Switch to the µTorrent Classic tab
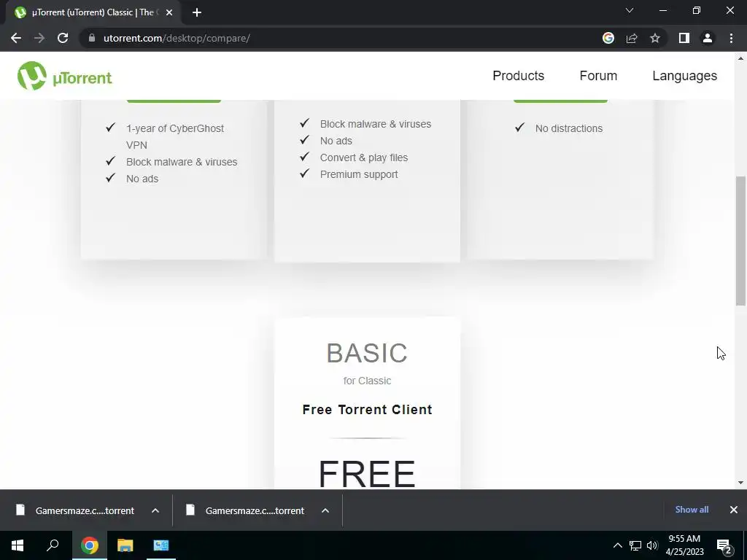The image size is (747, 560). pos(93,12)
